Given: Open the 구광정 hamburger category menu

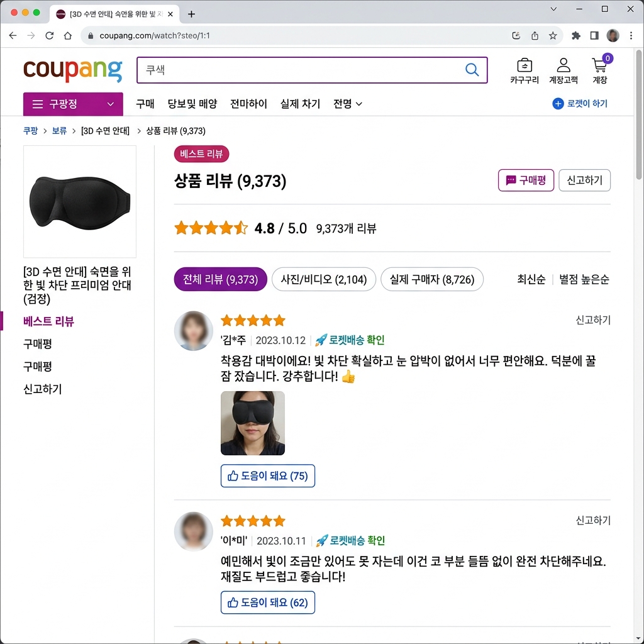Looking at the screenshot, I should pos(38,104).
